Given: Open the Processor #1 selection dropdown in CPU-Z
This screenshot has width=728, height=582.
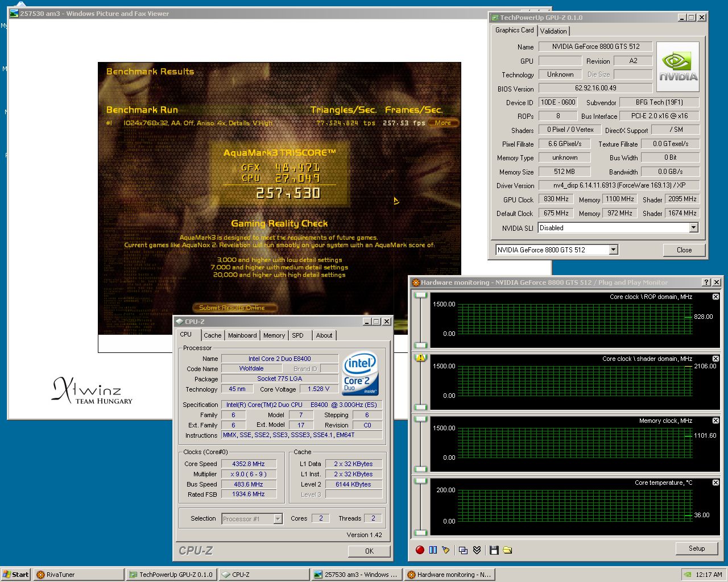Looking at the screenshot, I should point(278,518).
